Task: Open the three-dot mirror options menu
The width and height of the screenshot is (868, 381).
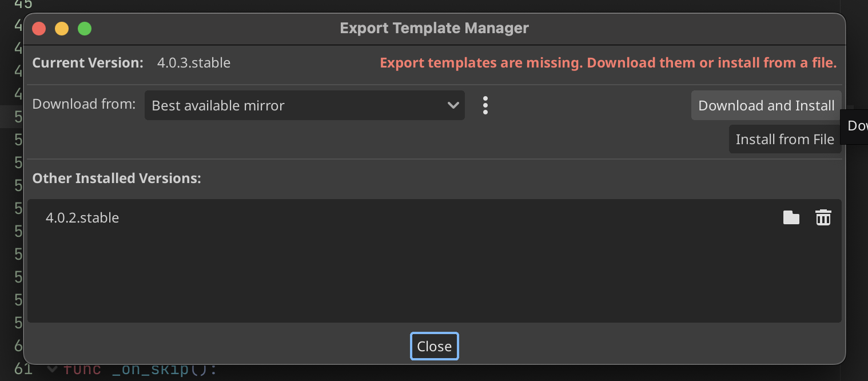Action: pyautogui.click(x=485, y=105)
